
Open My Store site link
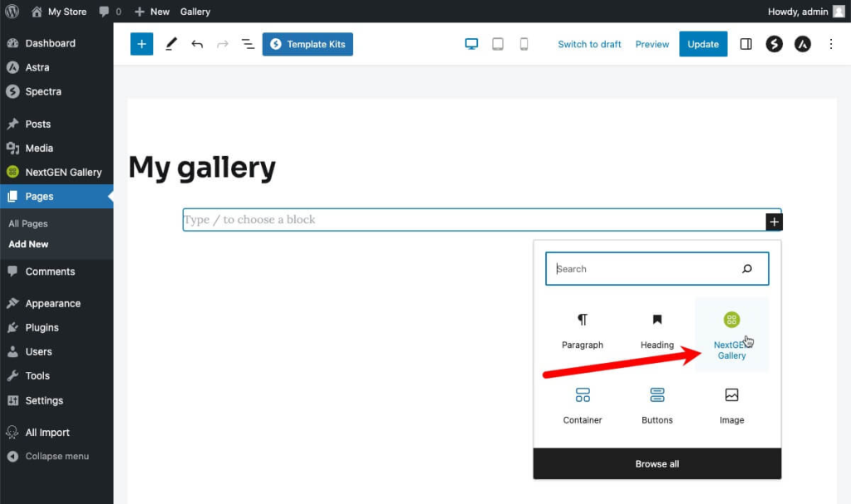tap(59, 12)
